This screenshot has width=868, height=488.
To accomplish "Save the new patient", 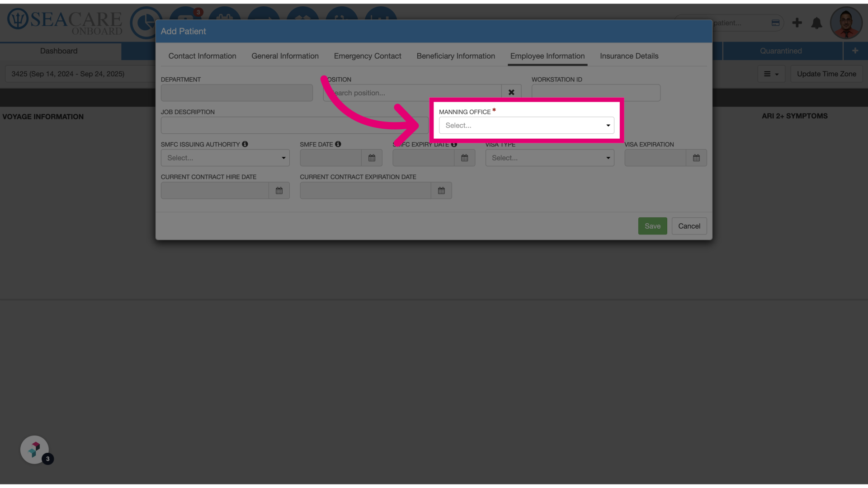I will [x=652, y=226].
